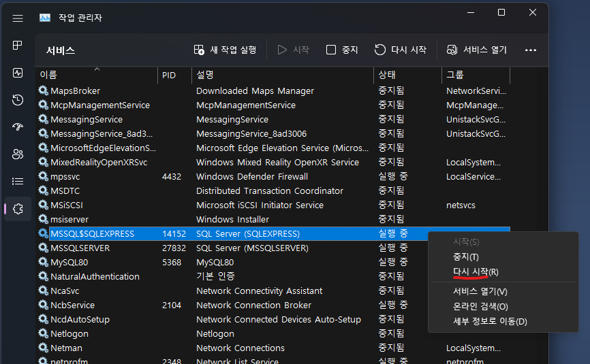Select the MessagingService service name
The width and height of the screenshot is (590, 364).
[x=87, y=120]
